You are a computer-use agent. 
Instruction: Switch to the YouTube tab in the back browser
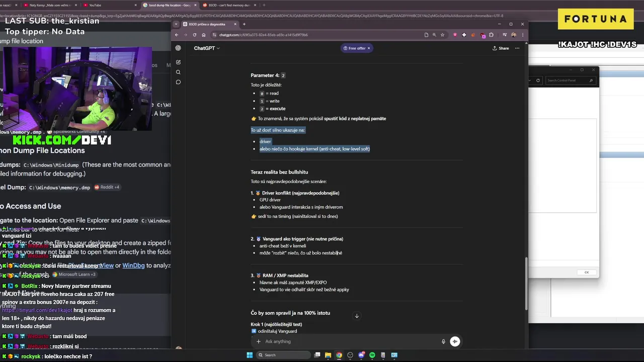tap(111, 5)
